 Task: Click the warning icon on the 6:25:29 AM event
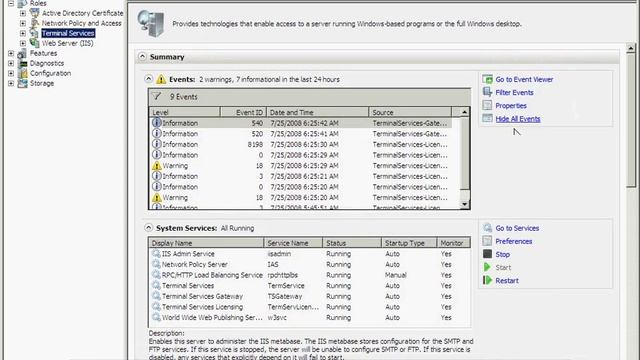(x=156, y=165)
